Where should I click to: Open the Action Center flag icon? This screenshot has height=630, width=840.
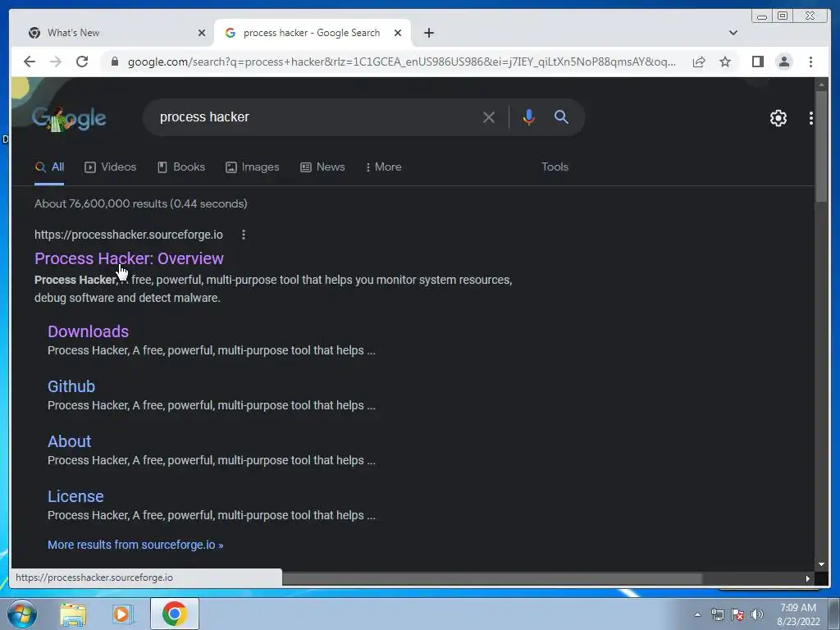click(x=737, y=615)
